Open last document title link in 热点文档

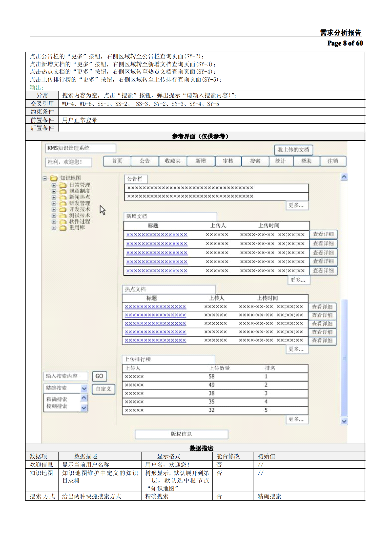coord(155,340)
